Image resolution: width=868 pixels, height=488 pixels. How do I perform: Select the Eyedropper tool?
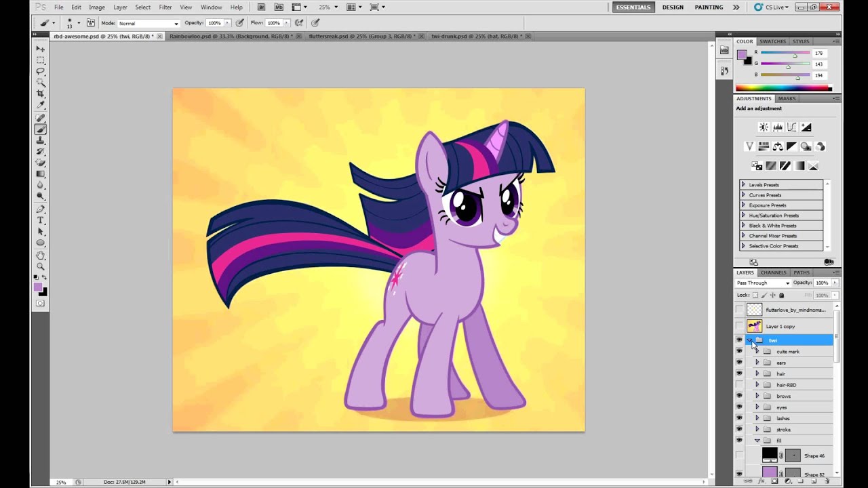41,106
